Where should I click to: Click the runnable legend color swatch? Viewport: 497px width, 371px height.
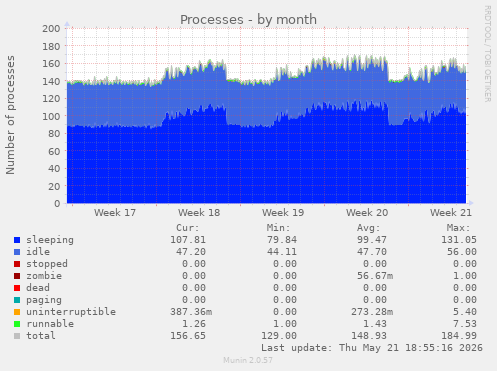coord(17,324)
